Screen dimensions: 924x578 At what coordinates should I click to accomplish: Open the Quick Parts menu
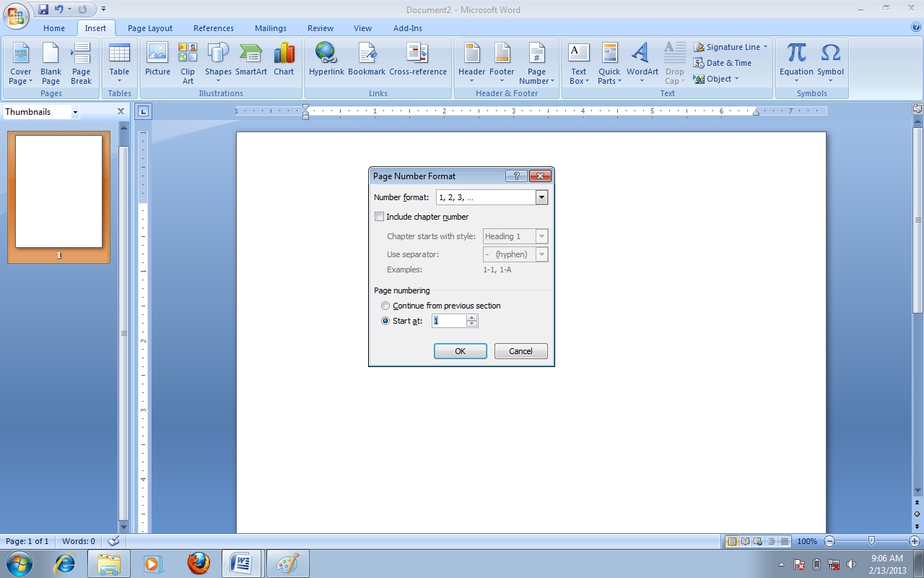coord(609,64)
